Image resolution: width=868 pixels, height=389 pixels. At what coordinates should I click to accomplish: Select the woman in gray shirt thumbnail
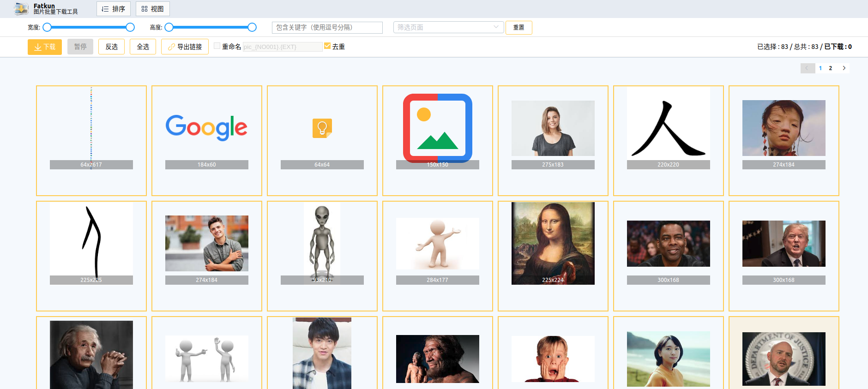(x=553, y=128)
